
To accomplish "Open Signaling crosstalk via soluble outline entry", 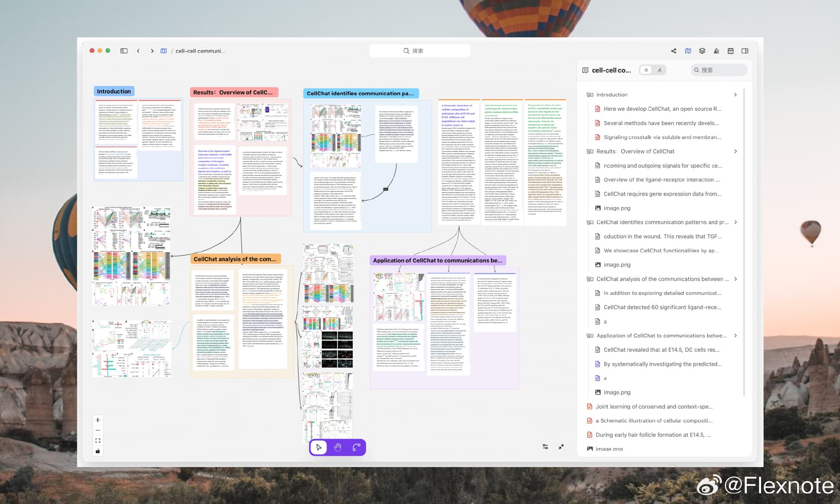I will pyautogui.click(x=661, y=137).
